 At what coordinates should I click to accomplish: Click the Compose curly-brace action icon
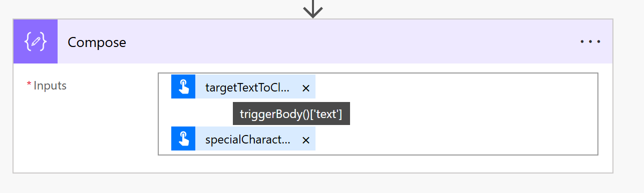36,42
